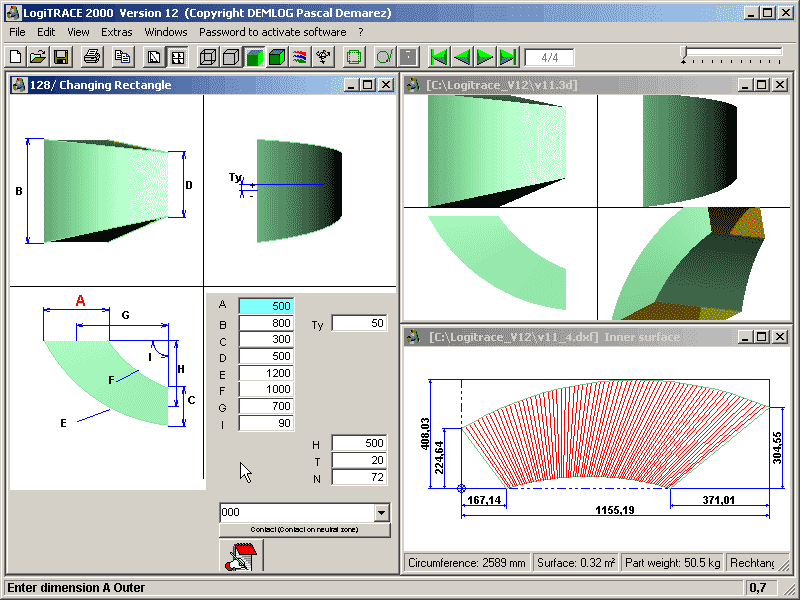
Task: Go to the last page with the green end arrow
Action: point(508,57)
